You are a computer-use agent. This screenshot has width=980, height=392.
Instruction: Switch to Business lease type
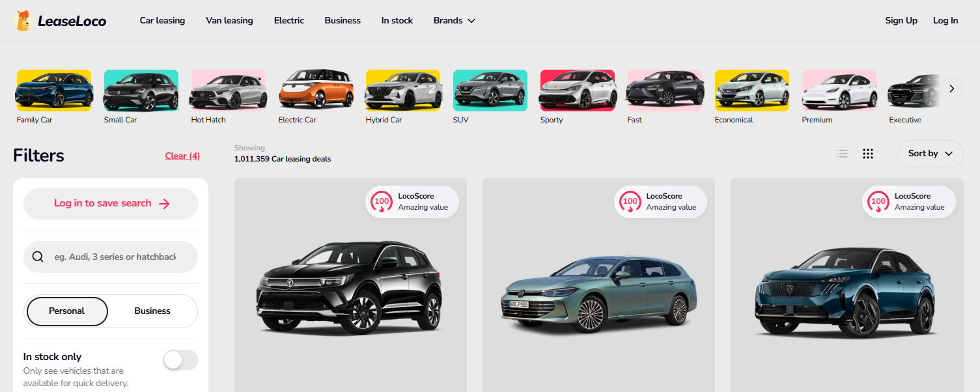(x=152, y=311)
